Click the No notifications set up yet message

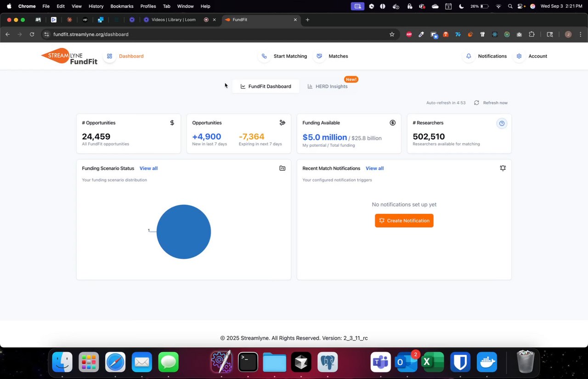pos(404,205)
